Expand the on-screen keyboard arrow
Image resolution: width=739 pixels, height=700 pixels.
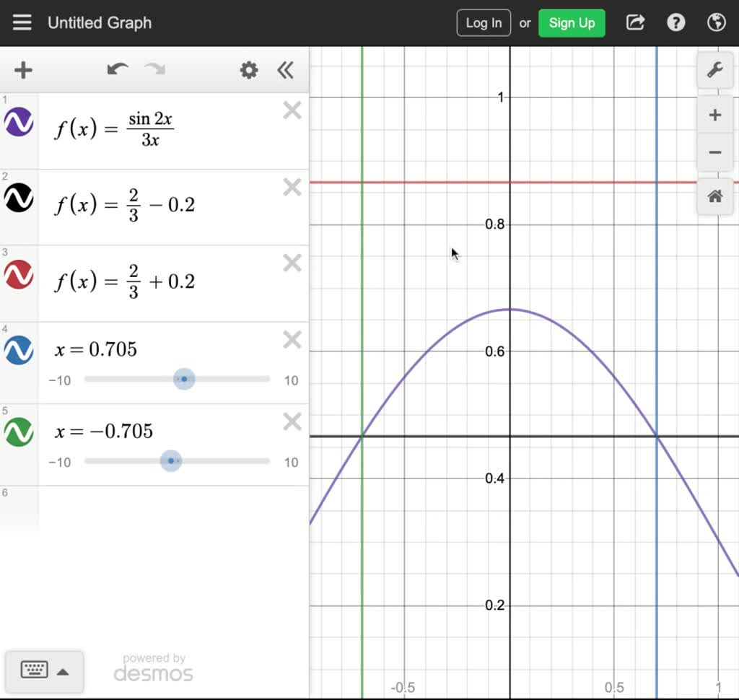coord(63,672)
